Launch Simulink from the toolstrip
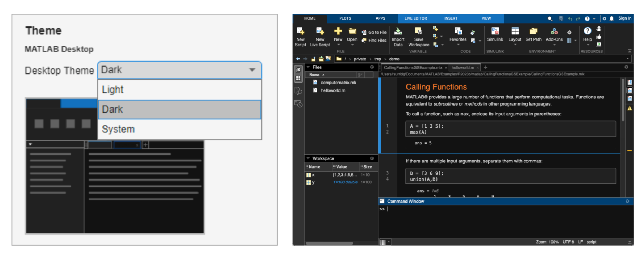644x258 pixels. pos(495,31)
